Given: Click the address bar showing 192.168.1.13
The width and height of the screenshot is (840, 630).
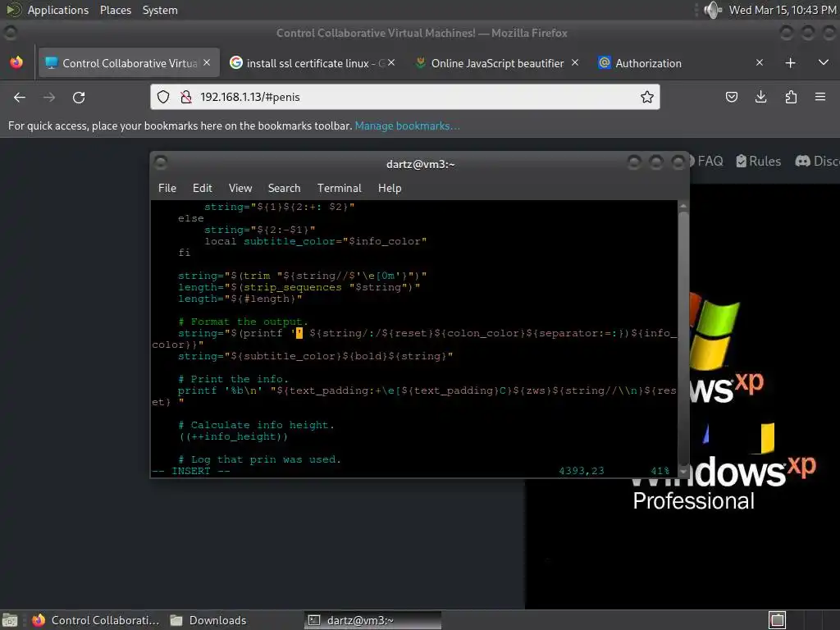Looking at the screenshot, I should click(405, 97).
